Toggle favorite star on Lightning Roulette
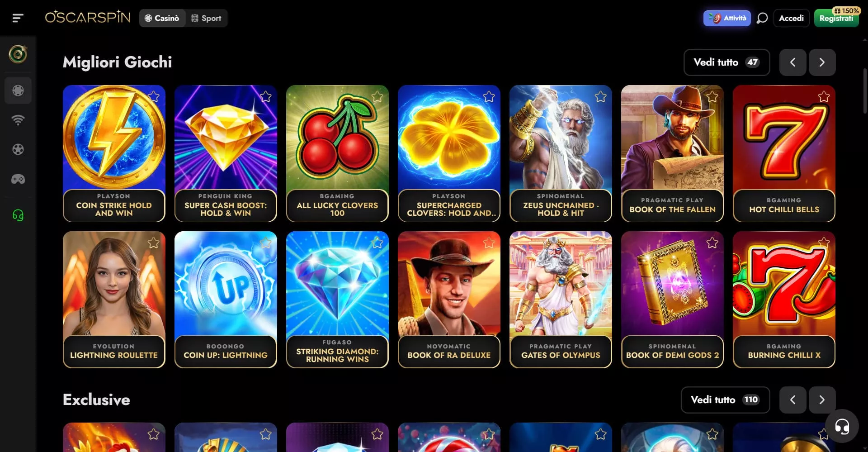 pos(154,243)
